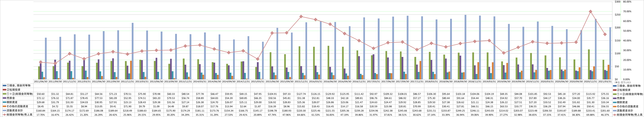Select the 17.70% cell
Viewport: 644px width, 117px height.
click(x=41, y=115)
